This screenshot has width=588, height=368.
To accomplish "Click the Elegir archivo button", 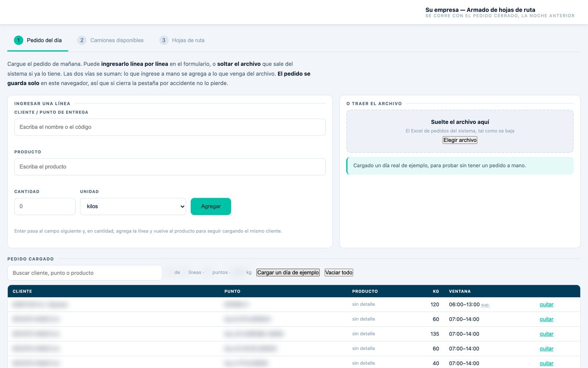I will click(x=460, y=140).
